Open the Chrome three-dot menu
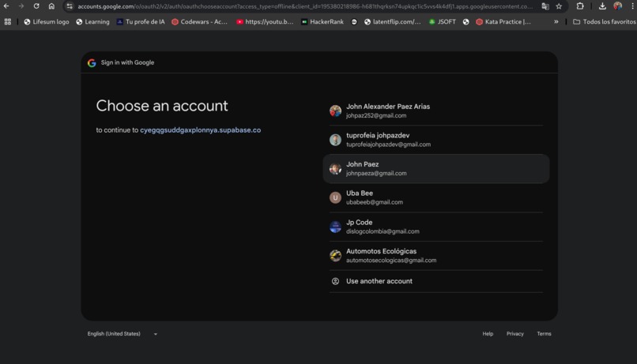The image size is (637, 364). coord(632,6)
